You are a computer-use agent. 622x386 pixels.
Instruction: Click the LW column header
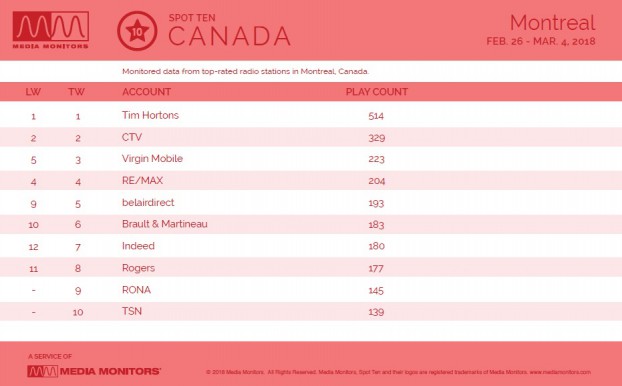(x=33, y=92)
